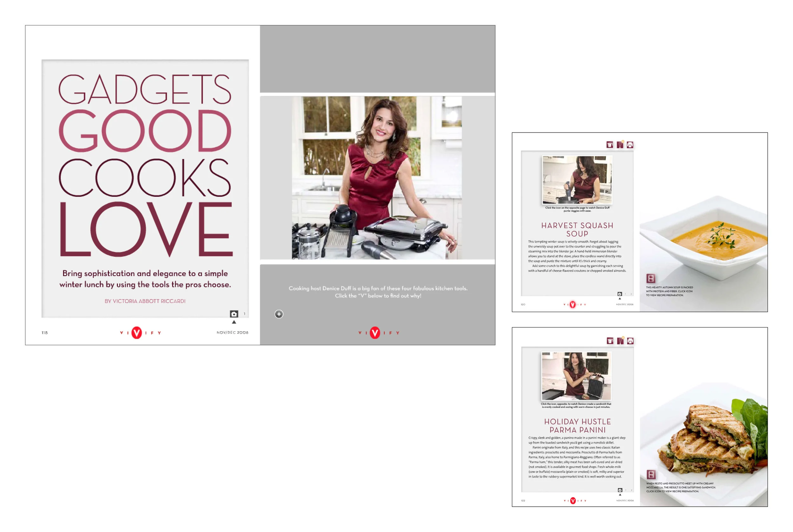
Task: Click the home icon on Gadgets cover page
Action: click(234, 314)
